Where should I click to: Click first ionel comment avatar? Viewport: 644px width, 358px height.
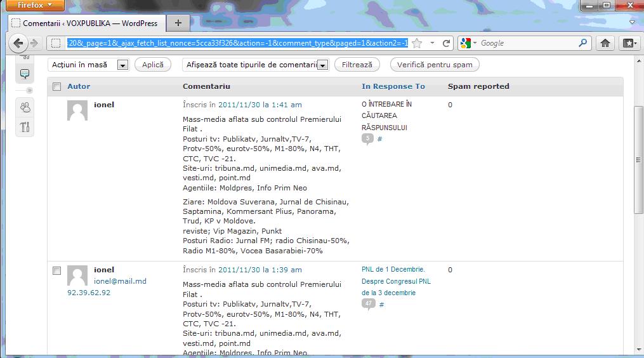click(77, 110)
